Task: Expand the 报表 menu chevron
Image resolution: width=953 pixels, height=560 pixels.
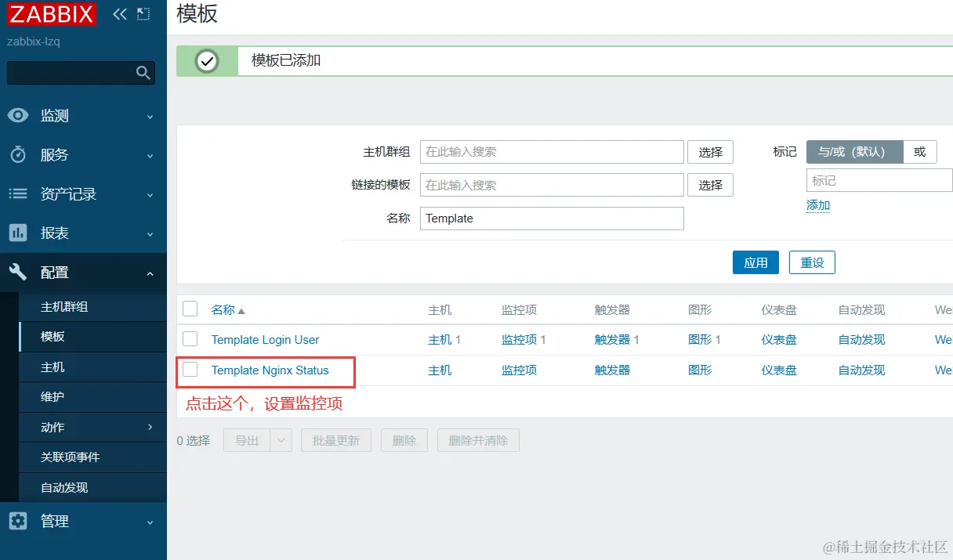Action: [x=150, y=234]
